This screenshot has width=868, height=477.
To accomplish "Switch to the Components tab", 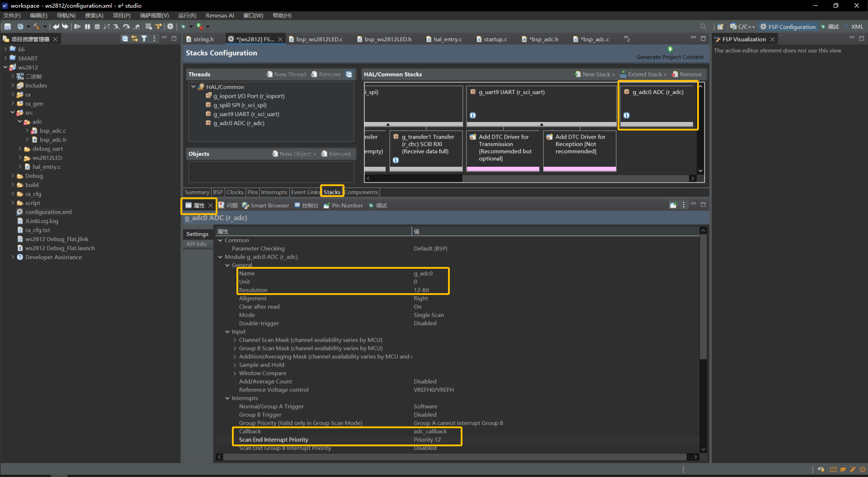I will click(361, 192).
